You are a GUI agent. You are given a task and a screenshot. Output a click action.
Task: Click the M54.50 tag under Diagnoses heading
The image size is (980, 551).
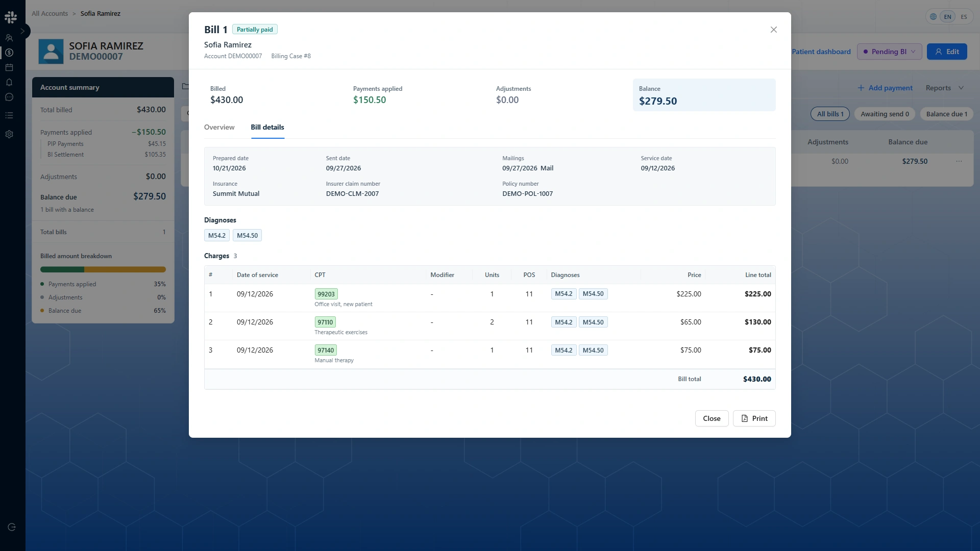(x=247, y=235)
